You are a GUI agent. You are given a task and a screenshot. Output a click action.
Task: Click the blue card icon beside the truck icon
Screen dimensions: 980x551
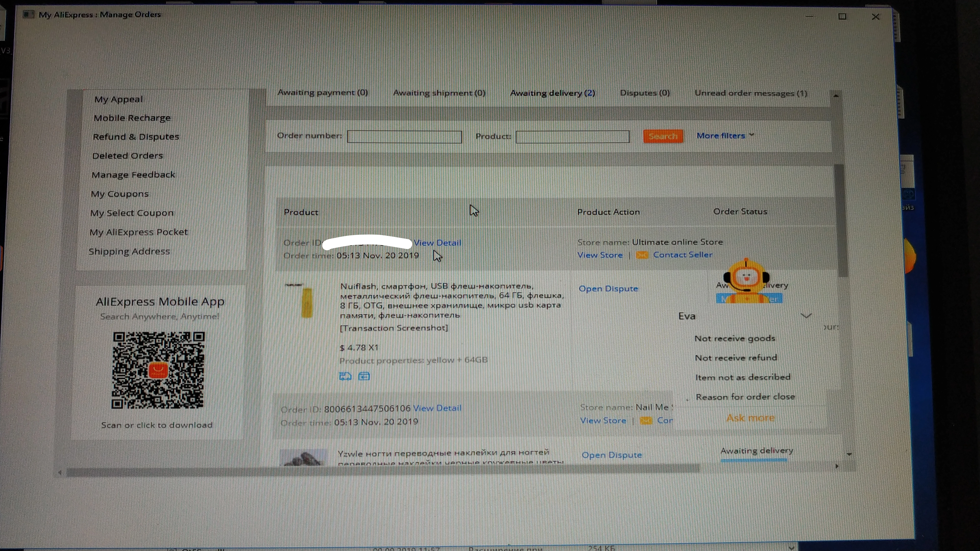[x=364, y=376]
